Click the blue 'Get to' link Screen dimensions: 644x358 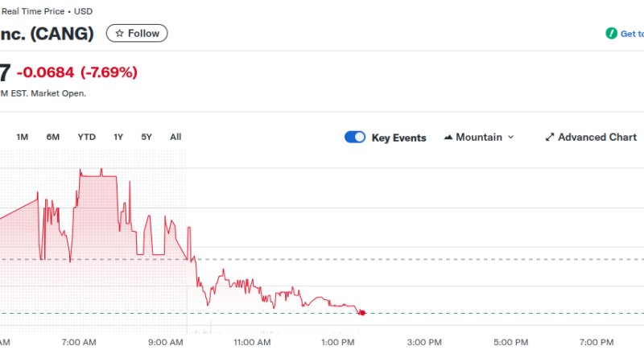click(x=632, y=34)
